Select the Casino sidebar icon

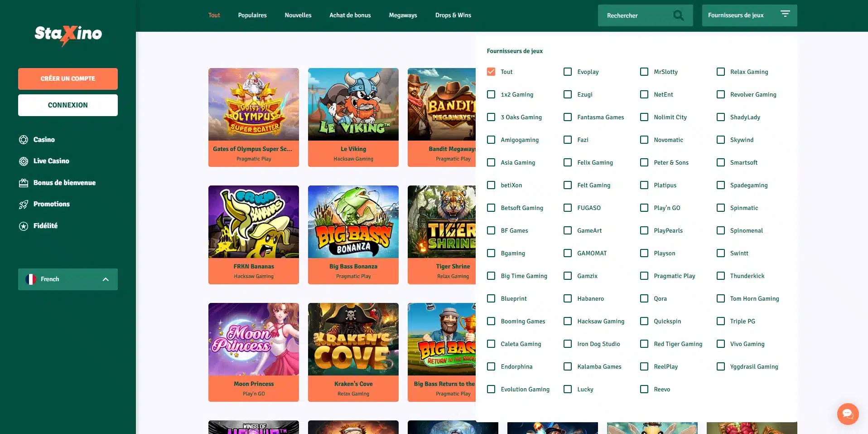click(x=24, y=140)
